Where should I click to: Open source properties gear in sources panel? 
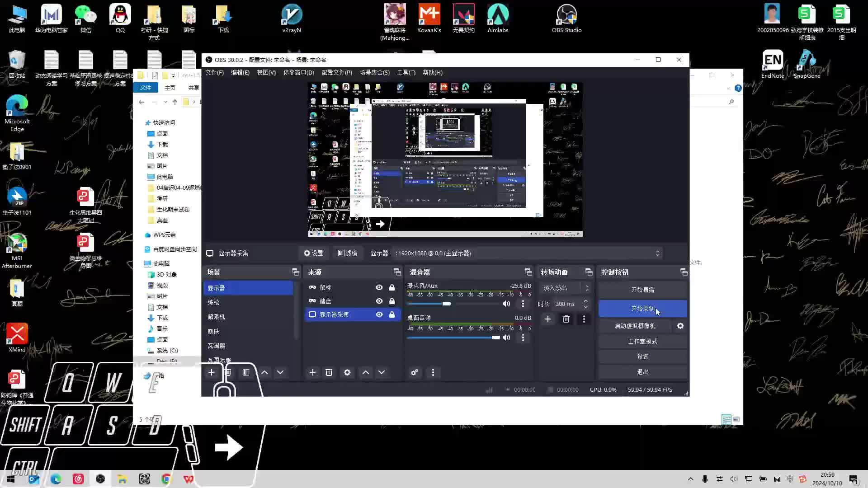(x=347, y=372)
